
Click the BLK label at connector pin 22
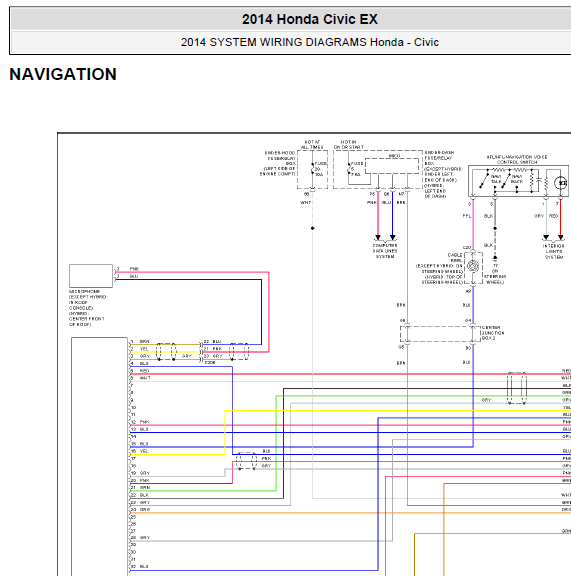pyautogui.click(x=144, y=495)
